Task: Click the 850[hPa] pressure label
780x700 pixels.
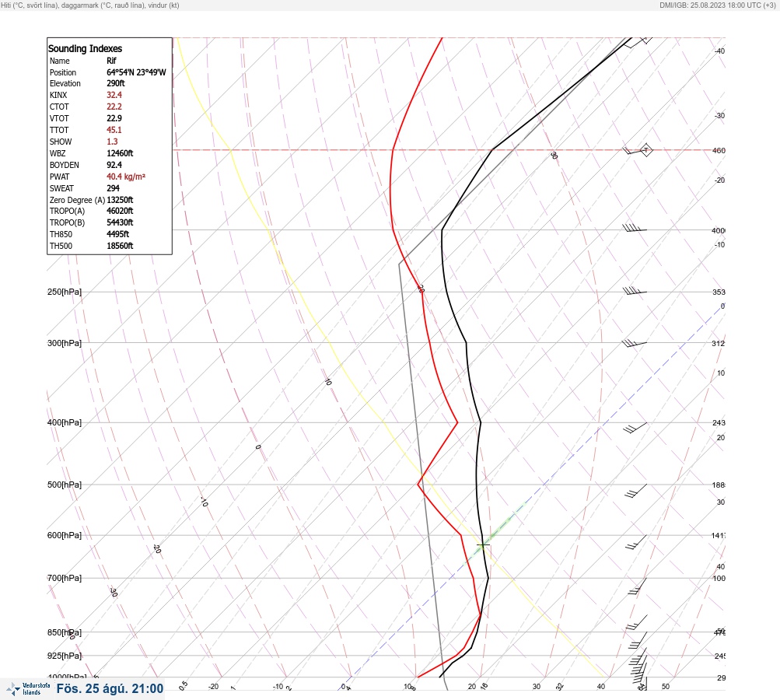Action: pos(65,633)
